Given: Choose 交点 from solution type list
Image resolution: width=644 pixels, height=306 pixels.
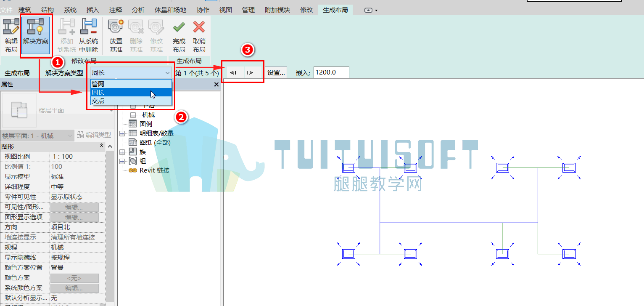Looking at the screenshot, I should click(x=131, y=101).
